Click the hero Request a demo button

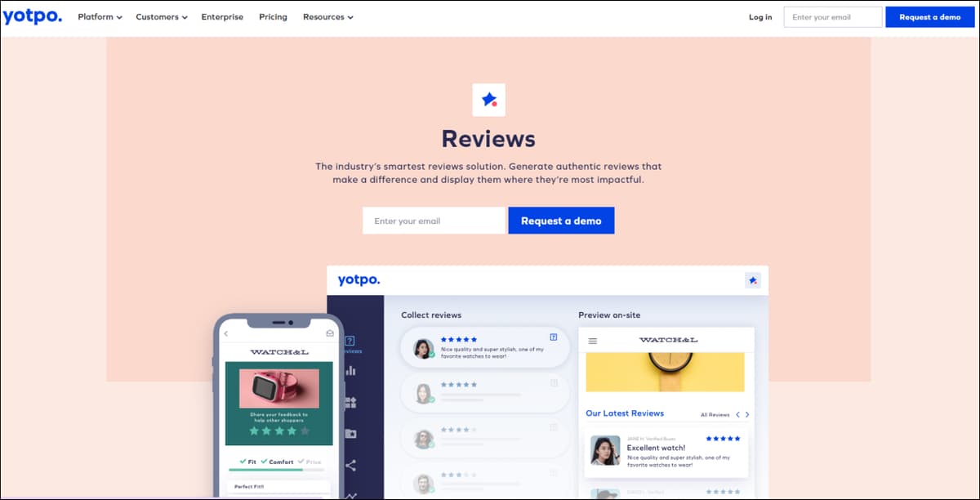561,221
